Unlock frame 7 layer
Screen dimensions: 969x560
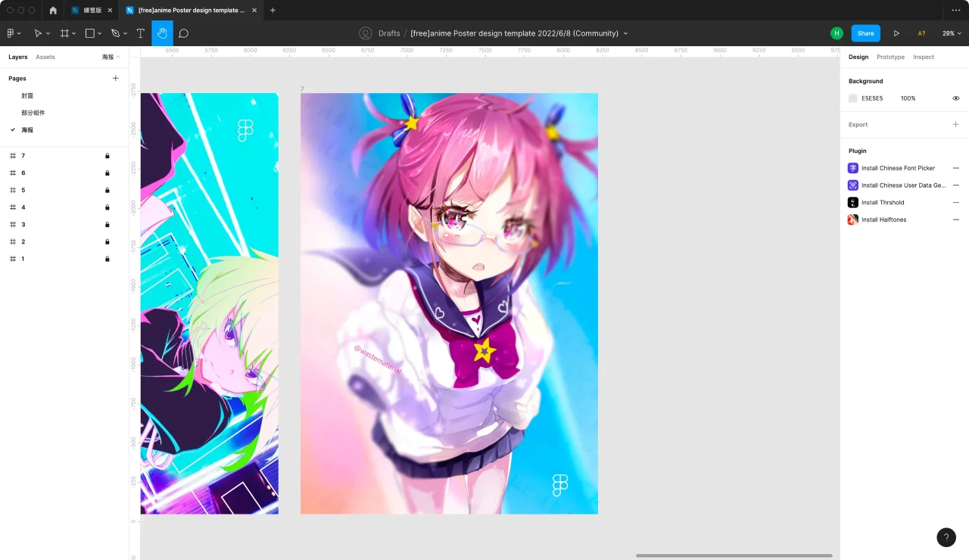click(107, 156)
